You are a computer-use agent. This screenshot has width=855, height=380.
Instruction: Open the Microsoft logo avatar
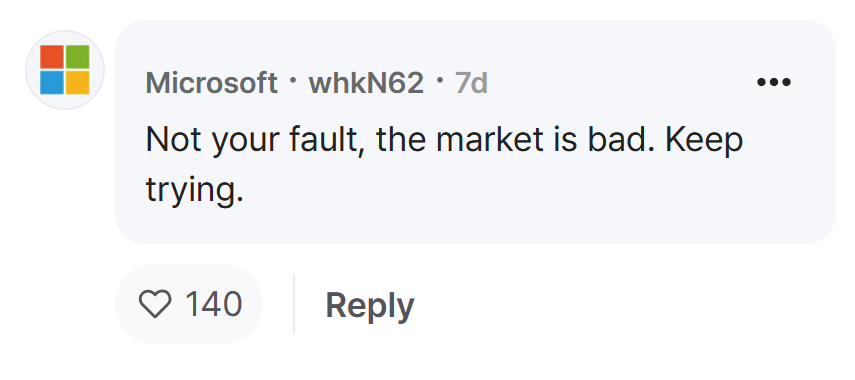click(65, 70)
